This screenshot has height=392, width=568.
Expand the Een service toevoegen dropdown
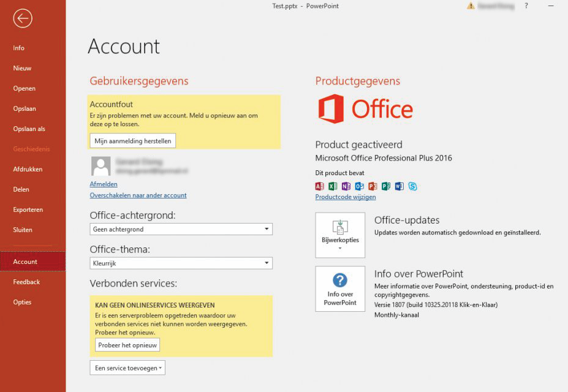click(127, 368)
